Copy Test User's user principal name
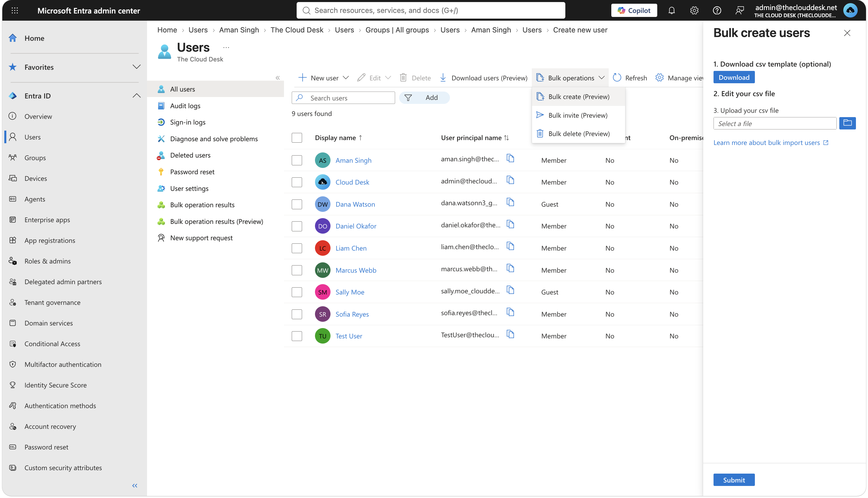 click(510, 334)
